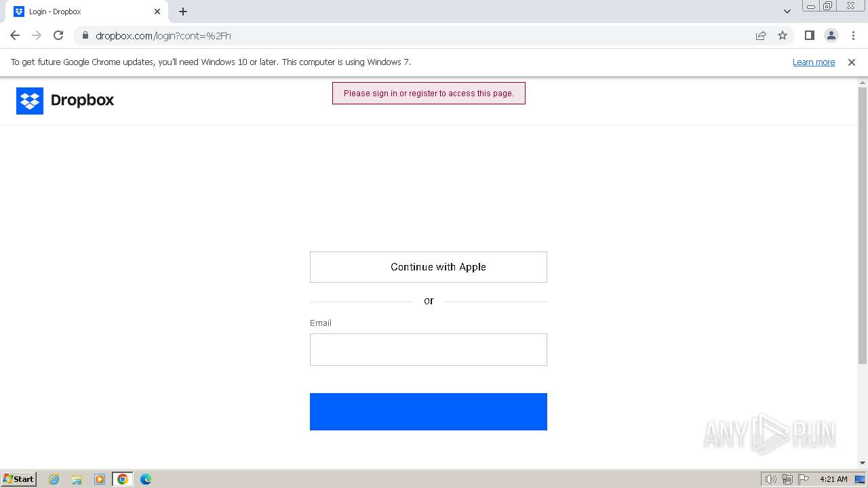Click the 4:21 AM system clock
868x488 pixels.
click(833, 479)
